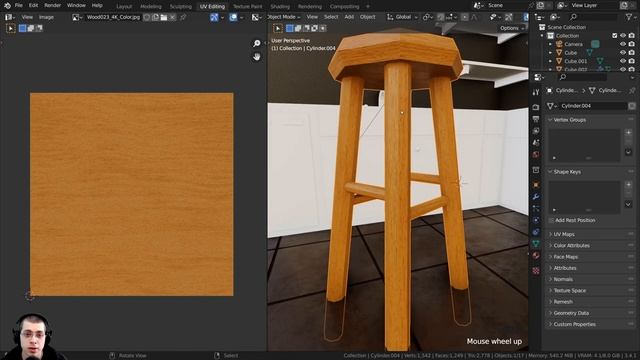This screenshot has height=360, width=640.
Task: Open the File menu
Action: [x=19, y=6]
